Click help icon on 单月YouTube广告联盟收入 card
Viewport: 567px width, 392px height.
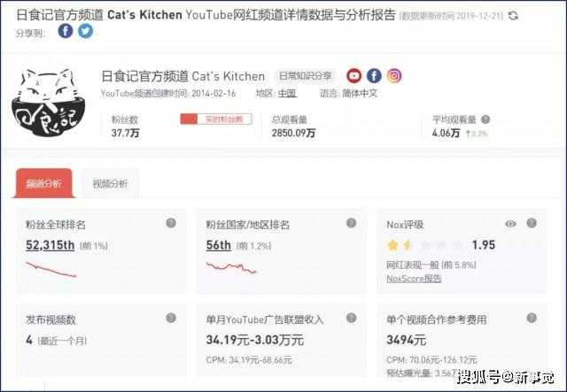point(351,318)
